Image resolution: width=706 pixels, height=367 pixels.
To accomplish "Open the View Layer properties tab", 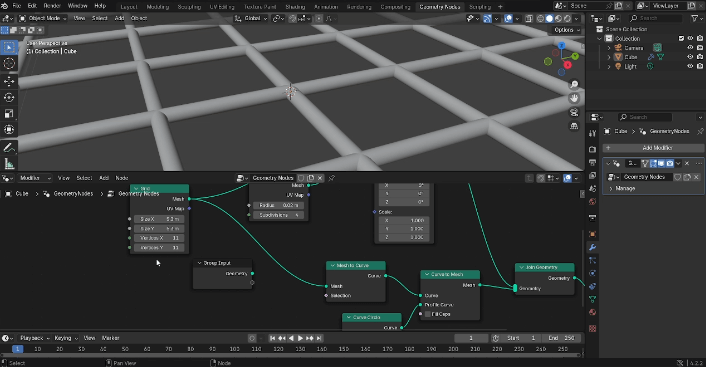I will 593,175.
